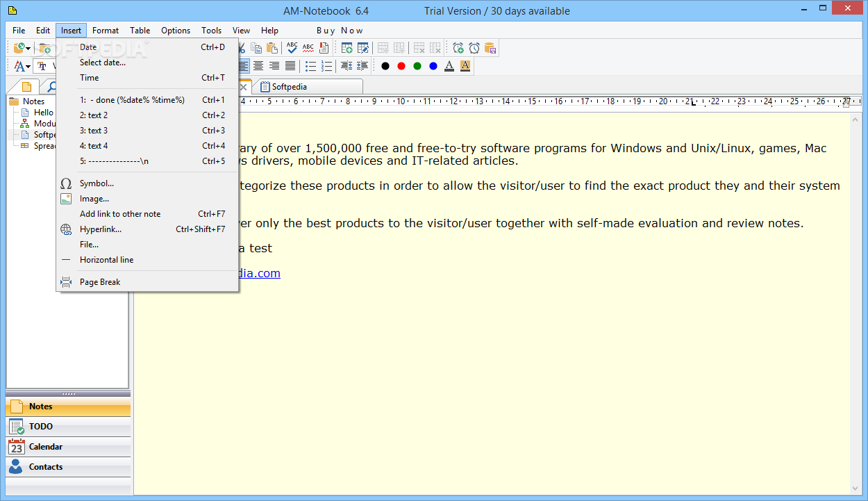This screenshot has width=868, height=501.
Task: Open the font style A dropdown arrow
Action: pyautogui.click(x=28, y=66)
